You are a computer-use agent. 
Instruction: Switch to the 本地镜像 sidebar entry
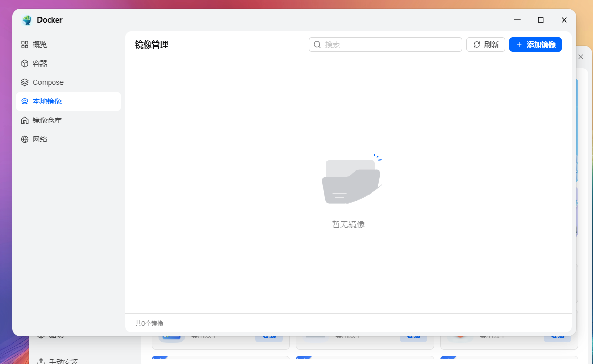pos(47,101)
